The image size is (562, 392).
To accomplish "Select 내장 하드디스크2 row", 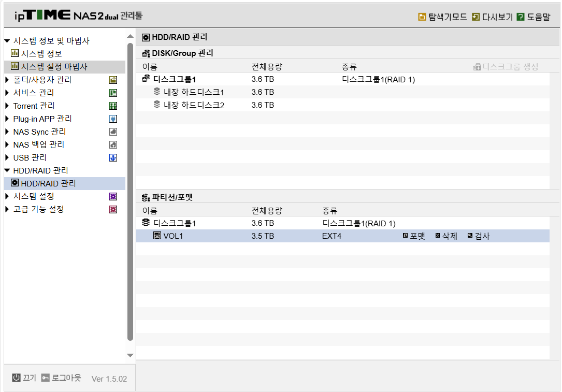I will [343, 105].
